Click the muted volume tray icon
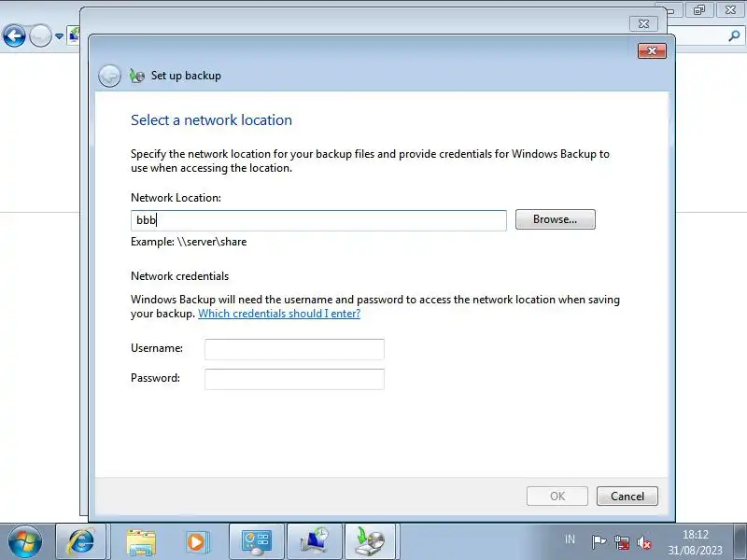747x560 pixels. pos(644,542)
